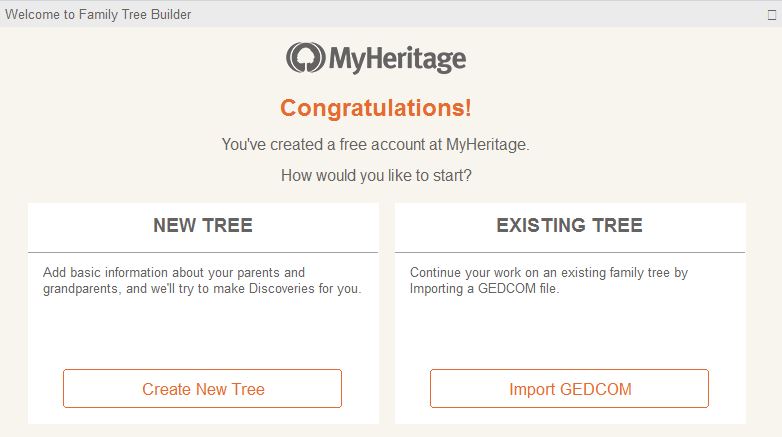Select the NEW TREE heading
This screenshot has width=782, height=437.
[x=203, y=226]
